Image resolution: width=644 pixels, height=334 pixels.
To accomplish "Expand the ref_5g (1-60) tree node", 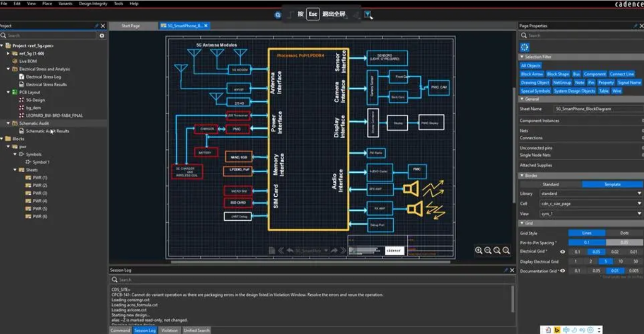I will pyautogui.click(x=8, y=54).
